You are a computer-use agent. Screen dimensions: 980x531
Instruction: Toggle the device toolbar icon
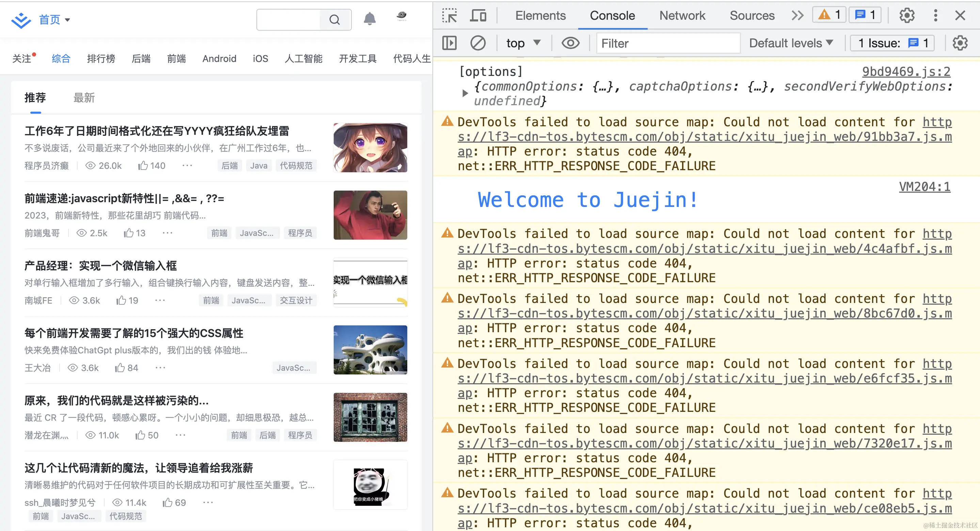tap(478, 16)
